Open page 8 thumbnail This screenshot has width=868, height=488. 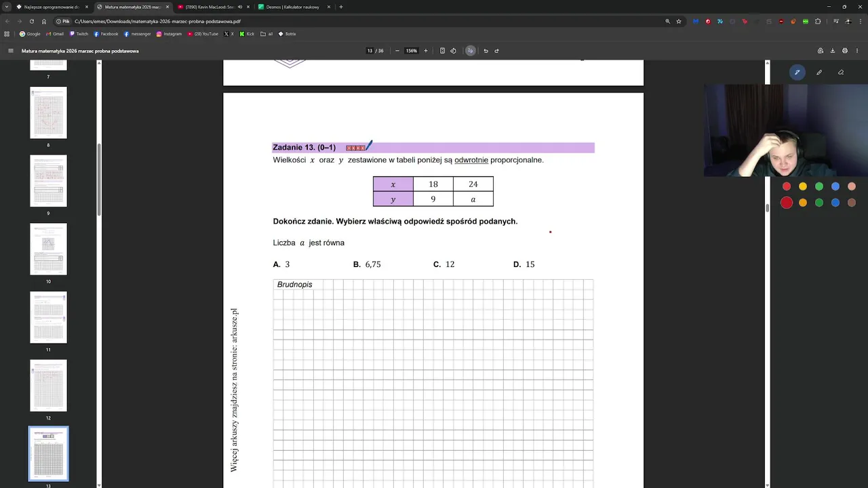[48, 113]
